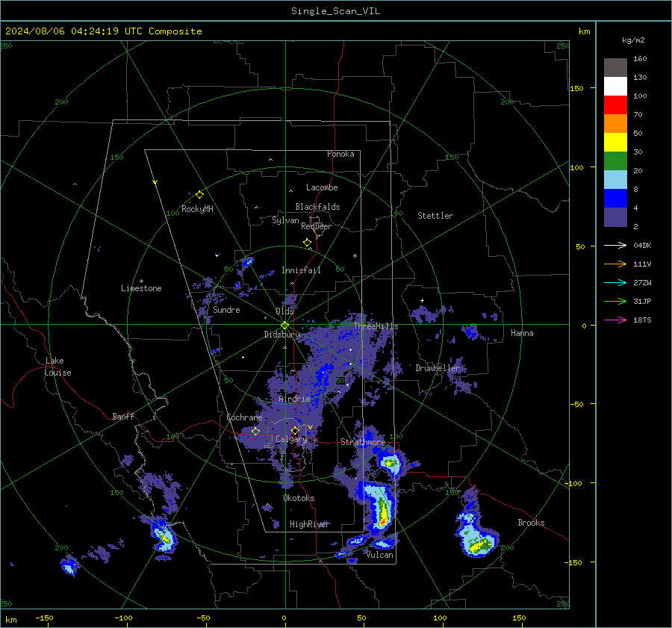Image resolution: width=672 pixels, height=628 pixels.
Task: Click the Airdrie label
Action: pyautogui.click(x=294, y=399)
